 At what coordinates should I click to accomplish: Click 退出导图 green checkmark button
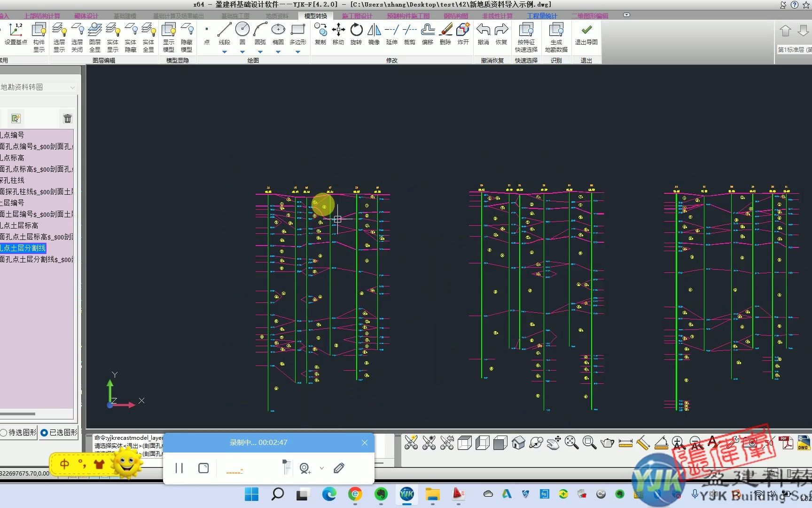click(x=586, y=34)
